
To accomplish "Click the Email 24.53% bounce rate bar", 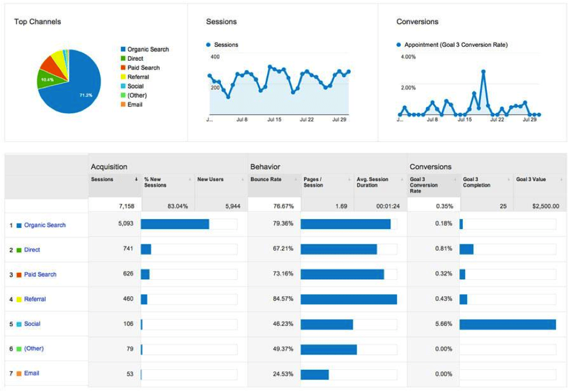I will [314, 374].
